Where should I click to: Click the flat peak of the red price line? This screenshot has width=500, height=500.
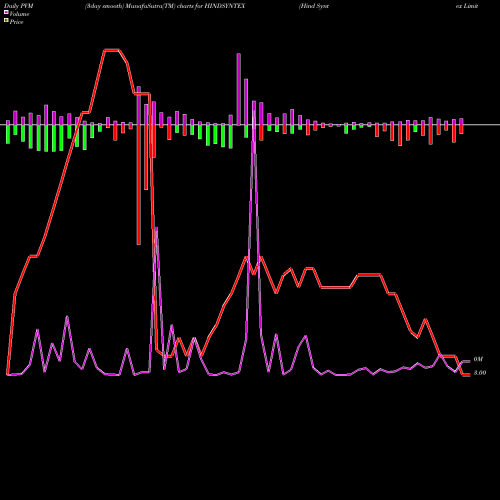coord(112,50)
